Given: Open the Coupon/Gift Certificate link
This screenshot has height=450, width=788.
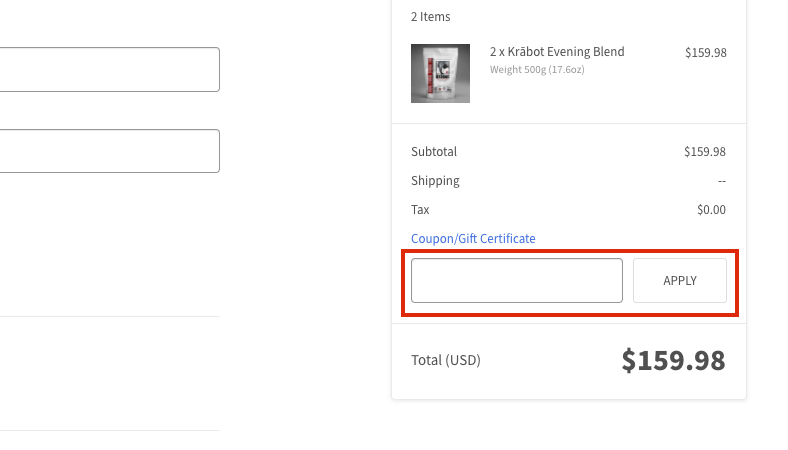Looking at the screenshot, I should click(473, 238).
